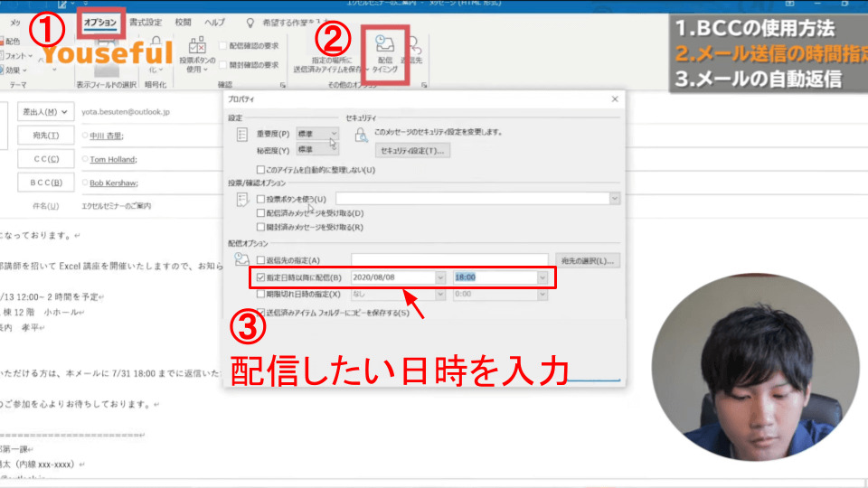Open the 投票ボタンの使用 voting buttons menu
The image size is (868, 488).
click(197, 56)
